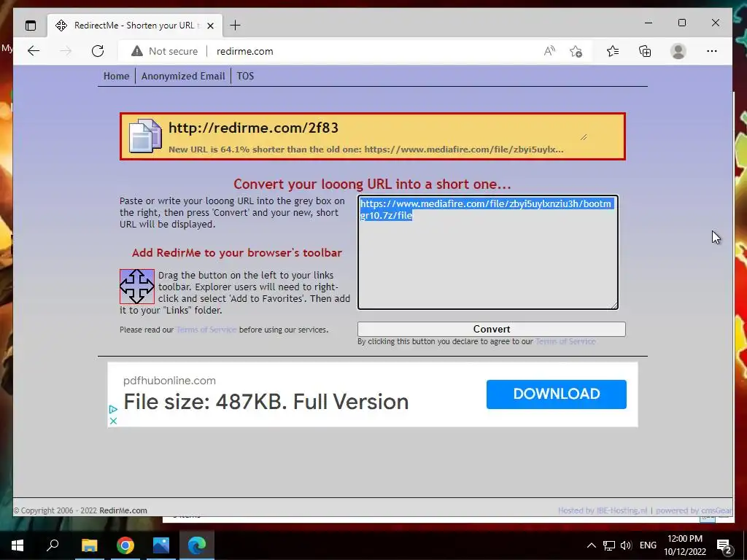747x560 pixels.
Task: Click the pdfhubonline.com ad text
Action: (x=169, y=381)
